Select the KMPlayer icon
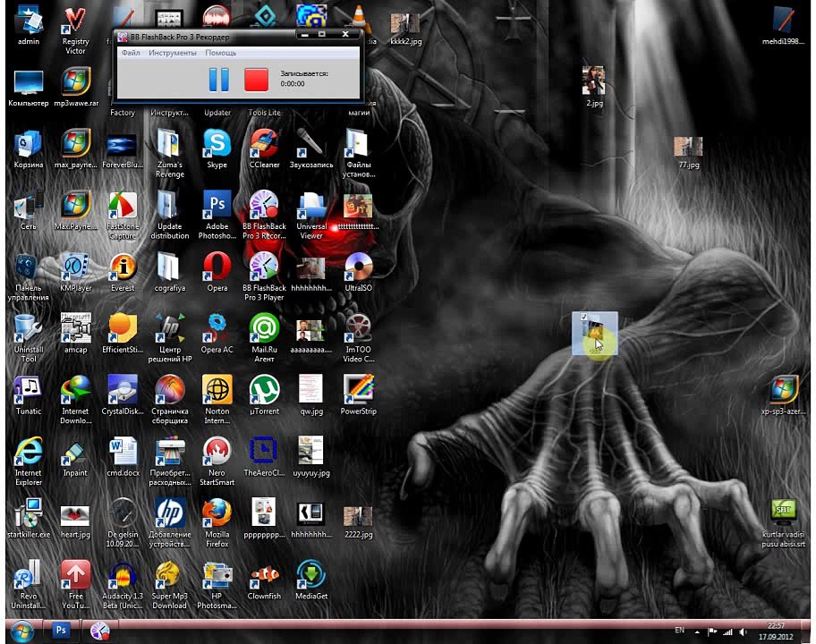Viewport: 816px width, 644px height. pyautogui.click(x=75, y=272)
